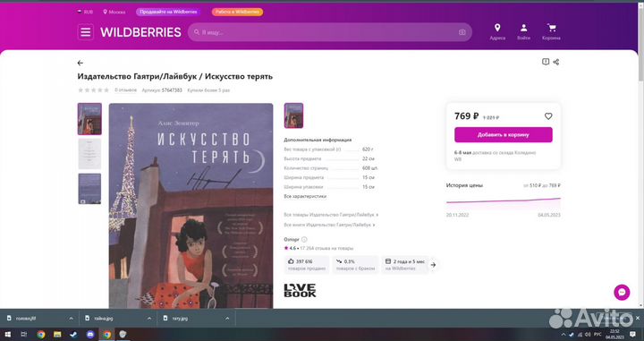This screenshot has height=341, width=644.
Task: Switch the РУС input language
Action: point(597,335)
